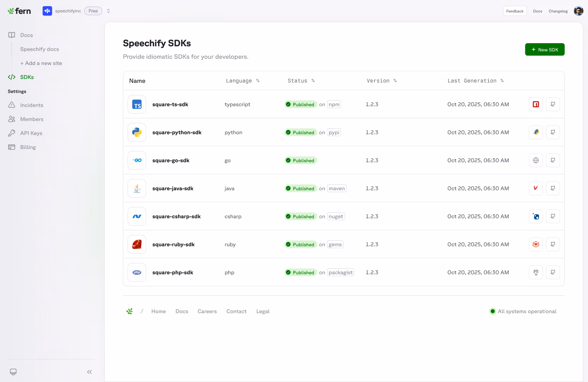Open the footer Contact link
588x382 pixels.
(x=236, y=311)
